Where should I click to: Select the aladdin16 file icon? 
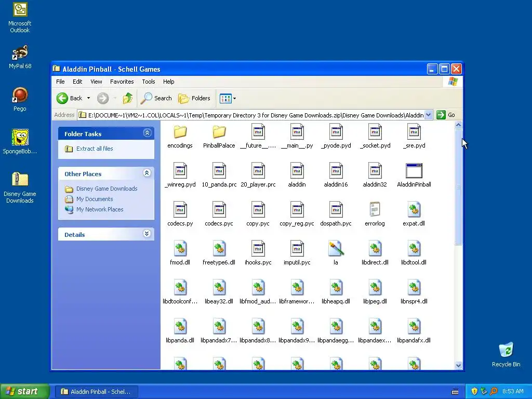[x=336, y=170]
